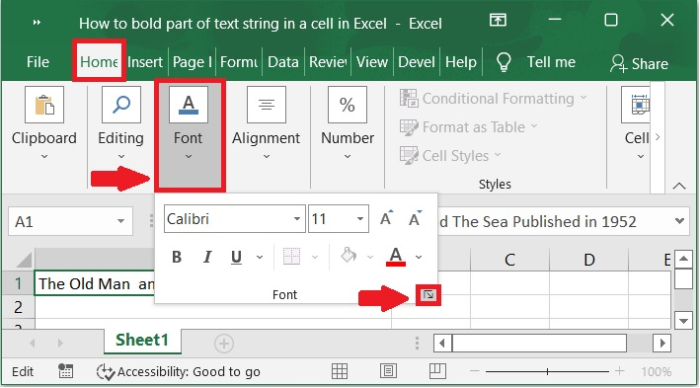
Task: Select column C header
Action: [x=510, y=259]
